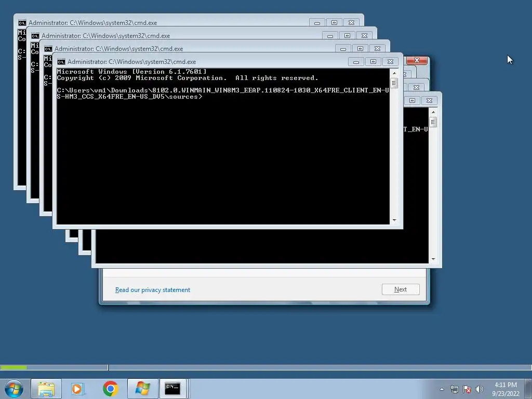Maximize the cmd window showing 'T_EN-U' text
The width and height of the screenshot is (532, 399).
click(412, 101)
